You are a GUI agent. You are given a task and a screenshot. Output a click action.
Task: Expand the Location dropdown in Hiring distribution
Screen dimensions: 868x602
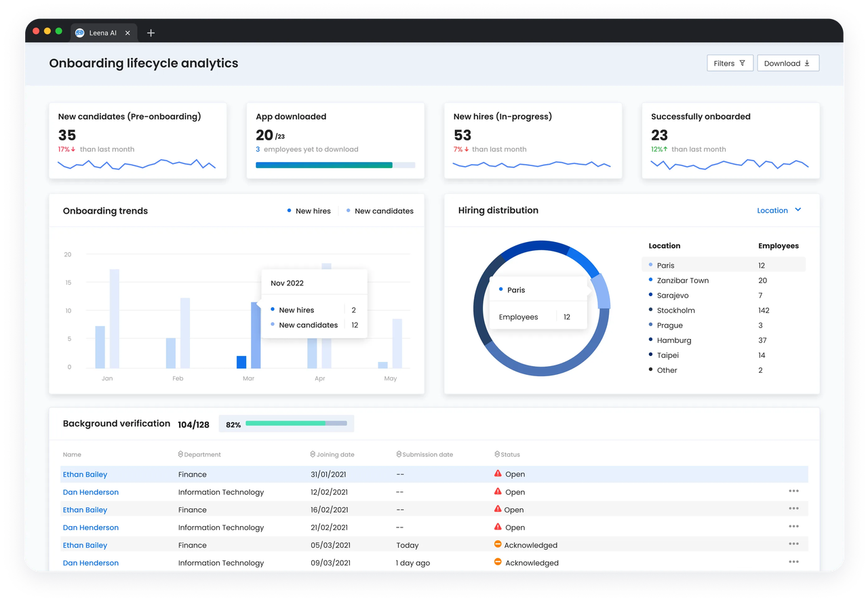[x=779, y=210]
